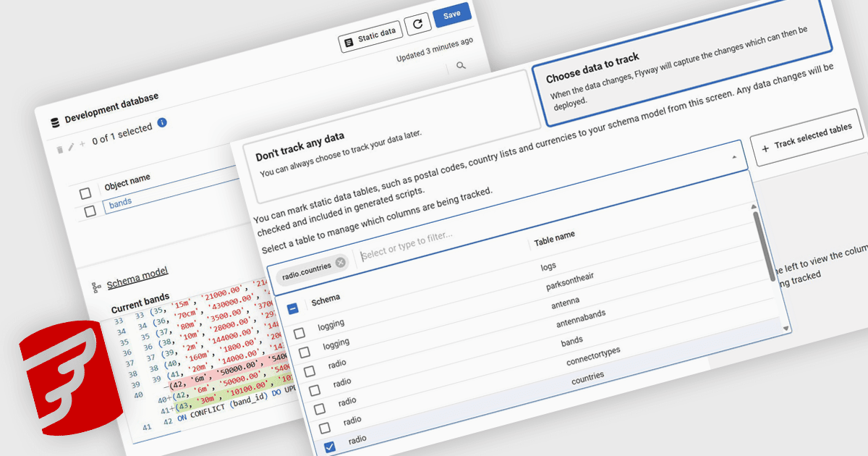Open the Schema model link
Image resolution: width=868 pixels, height=456 pixels.
(x=137, y=278)
